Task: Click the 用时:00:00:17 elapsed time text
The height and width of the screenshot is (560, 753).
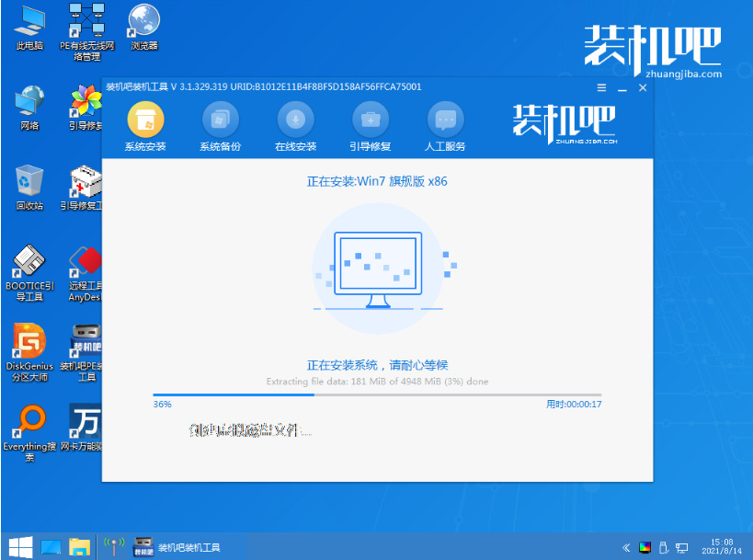Action: coord(574,405)
